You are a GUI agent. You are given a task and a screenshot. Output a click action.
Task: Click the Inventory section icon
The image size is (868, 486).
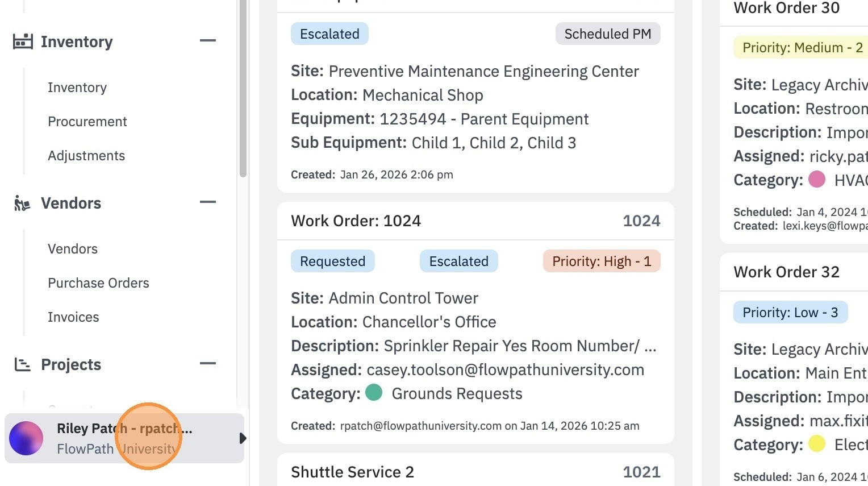point(23,41)
